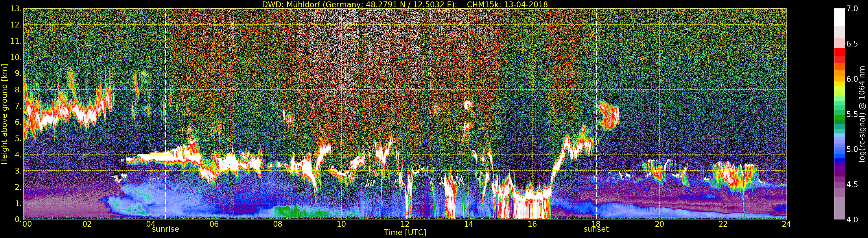Click the '1.' height axis tick label

[18, 203]
